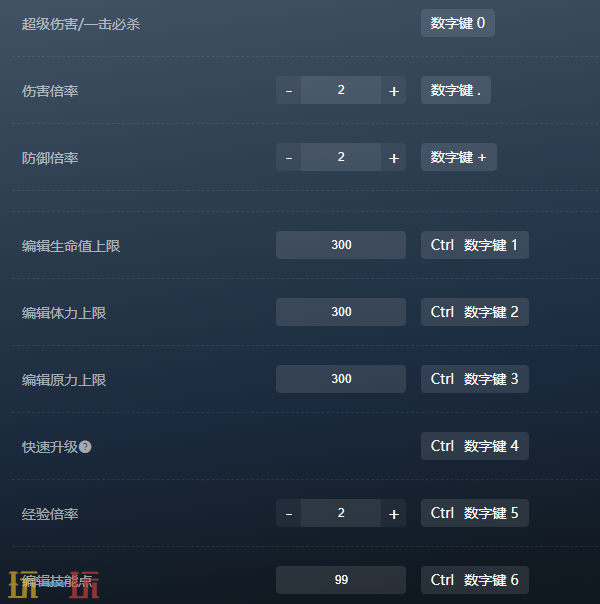The image size is (600, 604).
Task: Decrease the 伤害倍率 value with minus
Action: pyautogui.click(x=289, y=90)
